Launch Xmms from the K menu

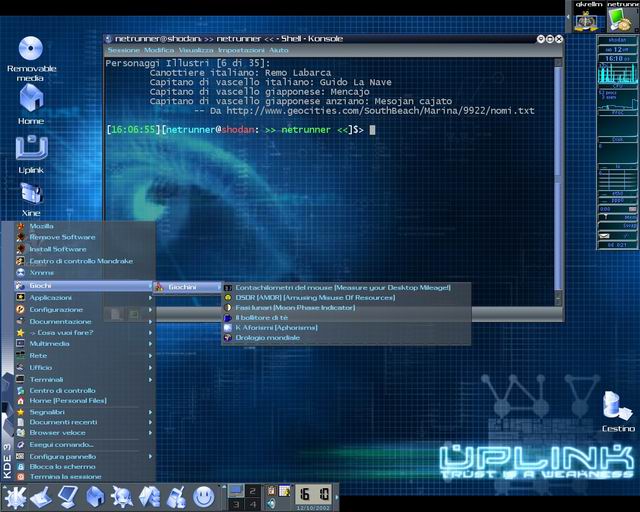[x=84, y=272]
